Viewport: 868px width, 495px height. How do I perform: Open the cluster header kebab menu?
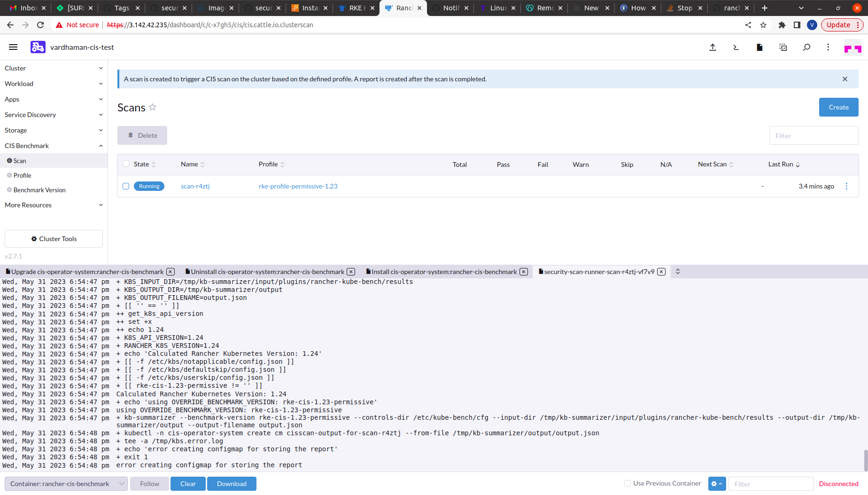(x=828, y=47)
